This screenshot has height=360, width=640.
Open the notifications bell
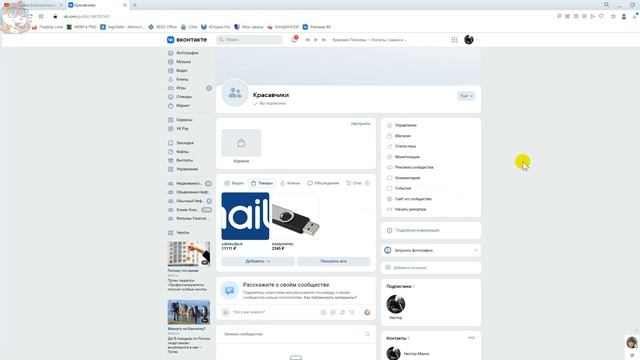[294, 40]
